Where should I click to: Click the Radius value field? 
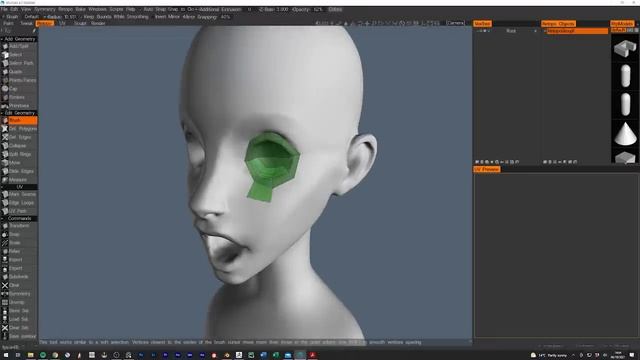click(x=70, y=17)
